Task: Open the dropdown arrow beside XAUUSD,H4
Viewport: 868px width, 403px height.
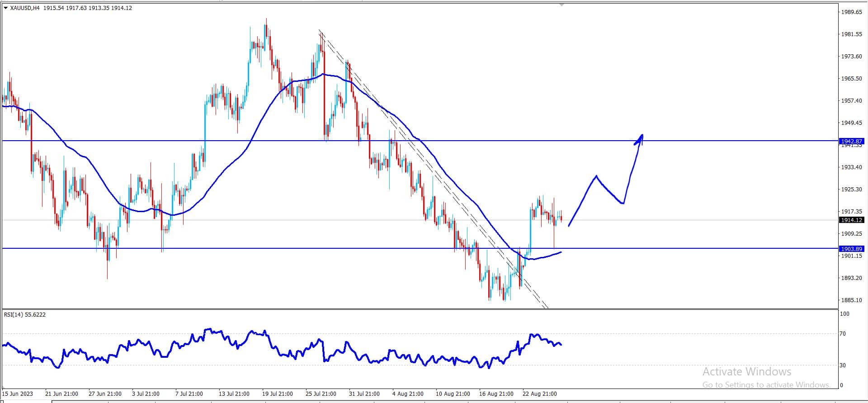Action: pyautogui.click(x=5, y=8)
